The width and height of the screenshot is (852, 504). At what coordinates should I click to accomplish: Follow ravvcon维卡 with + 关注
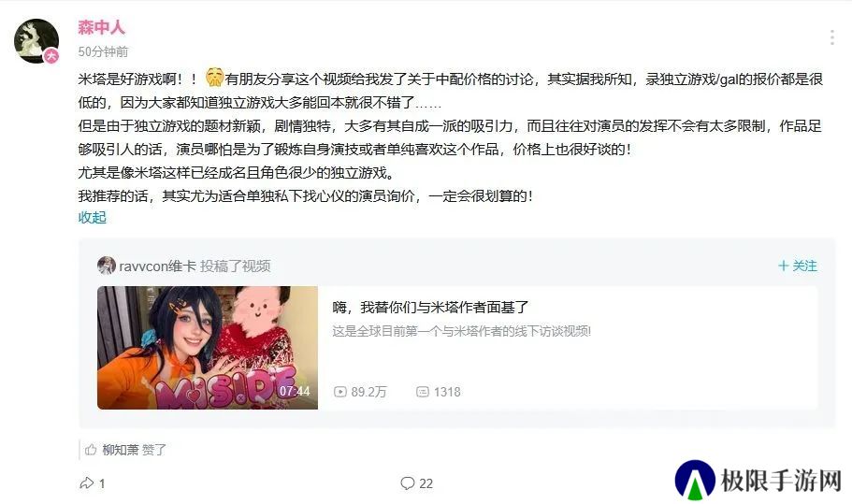pos(798,266)
